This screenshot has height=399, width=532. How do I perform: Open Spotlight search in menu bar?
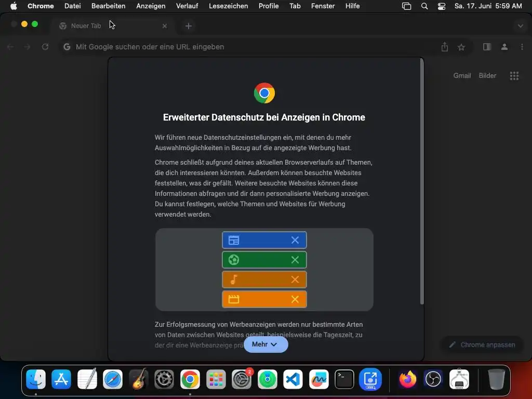coord(424,6)
